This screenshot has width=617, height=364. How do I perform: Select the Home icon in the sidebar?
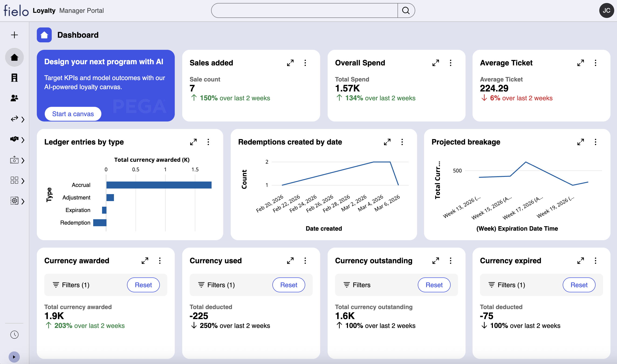[14, 57]
